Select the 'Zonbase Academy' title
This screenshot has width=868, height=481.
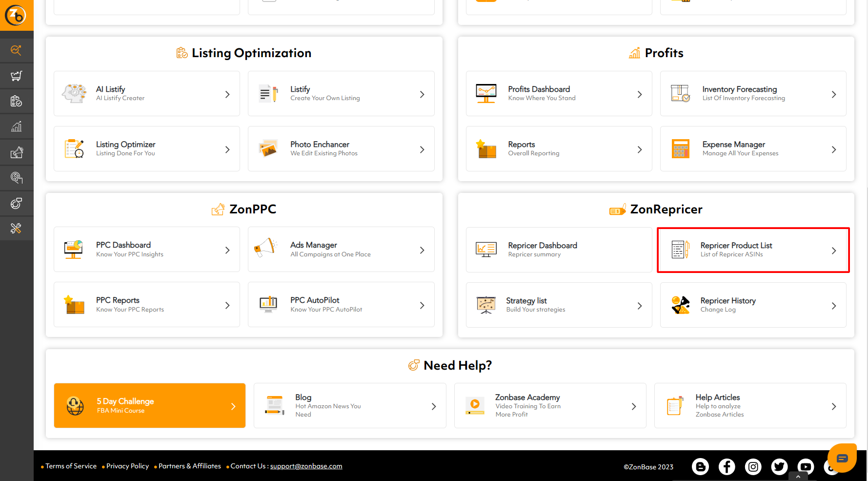[x=527, y=397]
